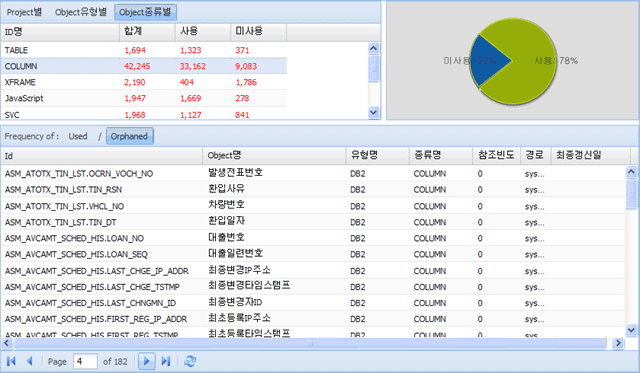This screenshot has width=640, height=373.
Task: Sort by 합계 column header
Action: coord(147,31)
